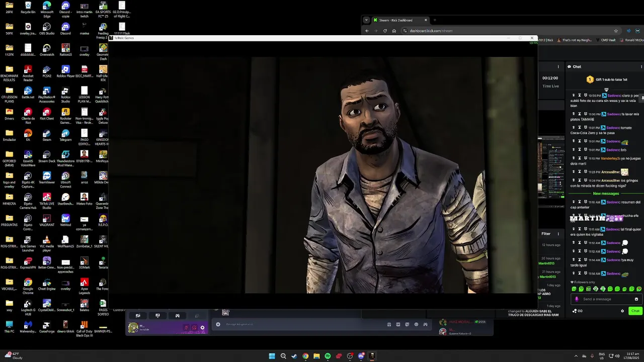Open Call of Duty Black Ops III shortcut
The width and height of the screenshot is (644, 362).
click(x=84, y=329)
